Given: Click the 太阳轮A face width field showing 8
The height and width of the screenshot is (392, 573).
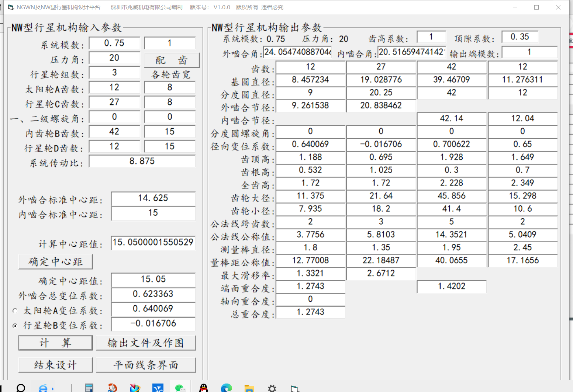Looking at the screenshot, I should [170, 87].
